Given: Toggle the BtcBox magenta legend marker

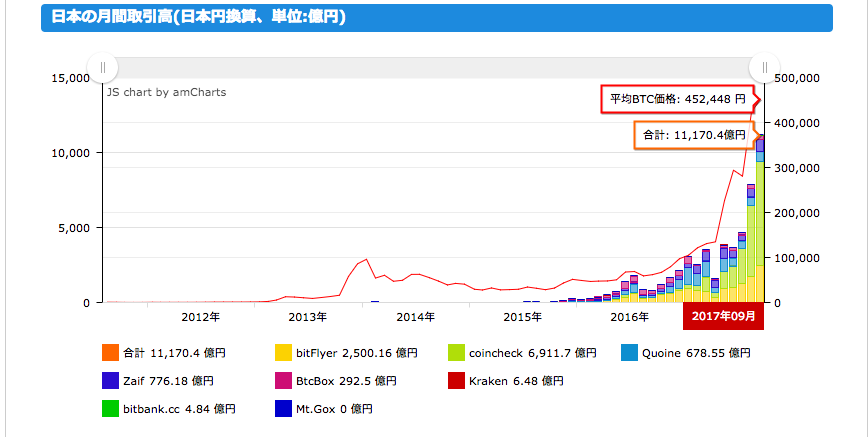Looking at the screenshot, I should (283, 381).
